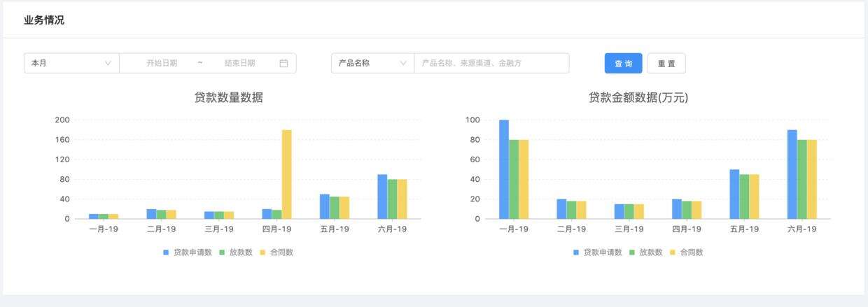The image size is (868, 307).
Task: Click blue 六月-19 bar in 贷款数量数据 chart
Action: [x=382, y=197]
